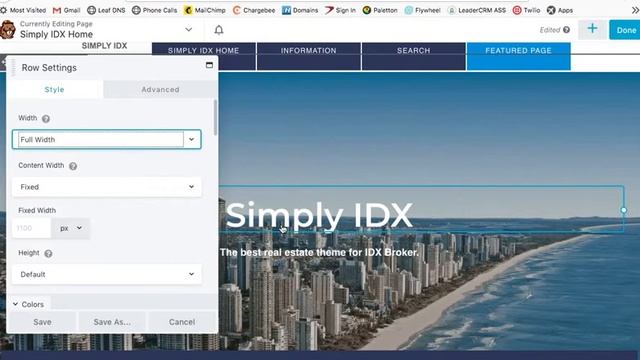Open the Twilio bookmark

click(527, 10)
